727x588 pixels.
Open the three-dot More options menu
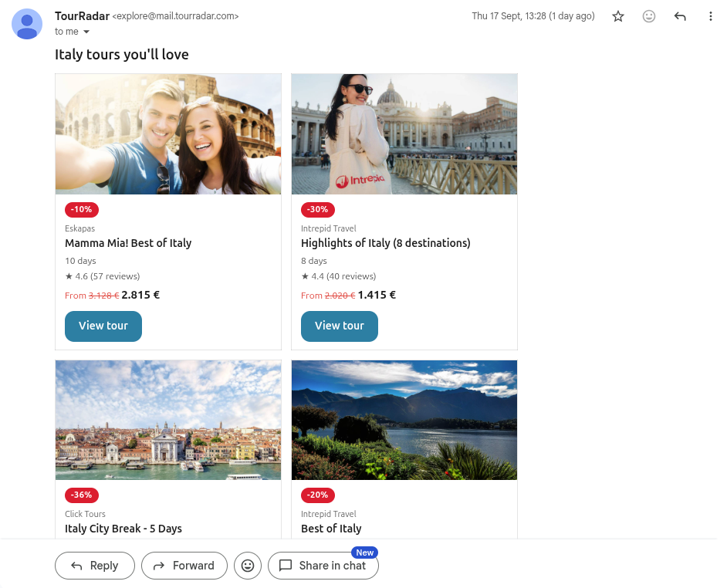[x=710, y=17]
